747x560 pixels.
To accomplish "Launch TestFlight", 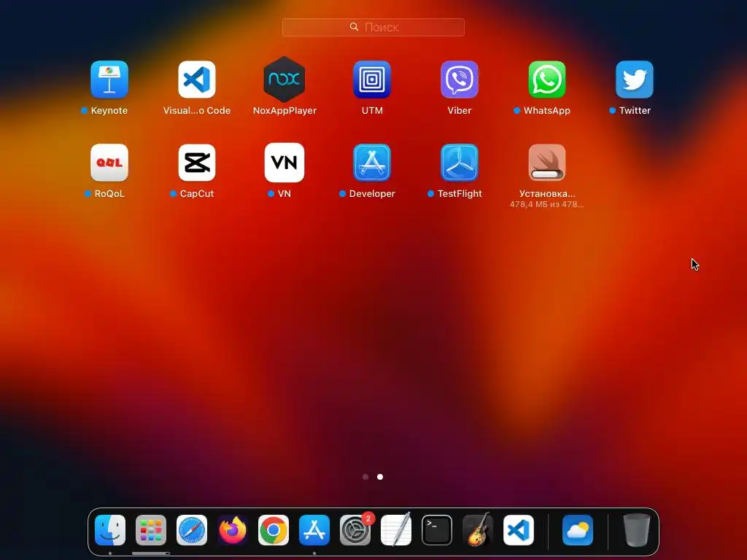I will click(460, 163).
